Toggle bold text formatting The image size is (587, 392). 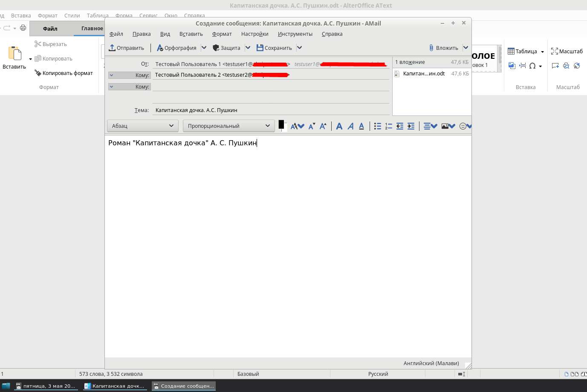(x=339, y=126)
